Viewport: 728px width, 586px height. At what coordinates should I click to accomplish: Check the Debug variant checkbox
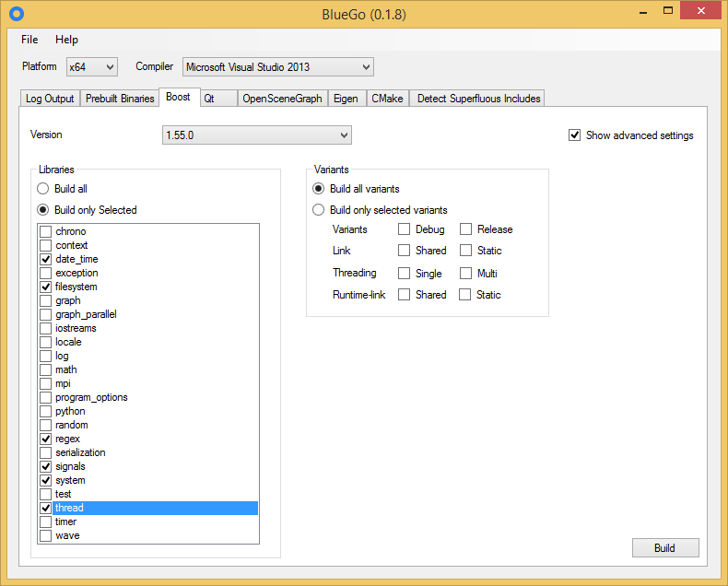click(405, 229)
